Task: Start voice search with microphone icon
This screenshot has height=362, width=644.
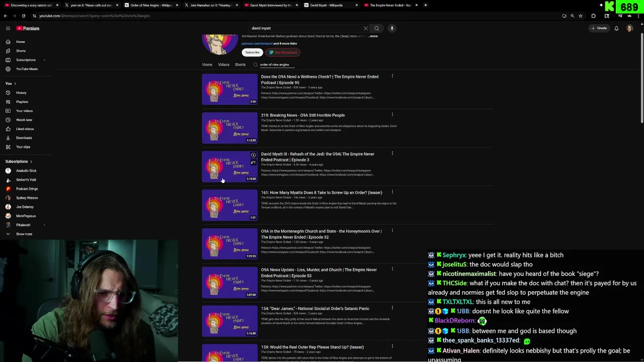Action: click(392, 28)
